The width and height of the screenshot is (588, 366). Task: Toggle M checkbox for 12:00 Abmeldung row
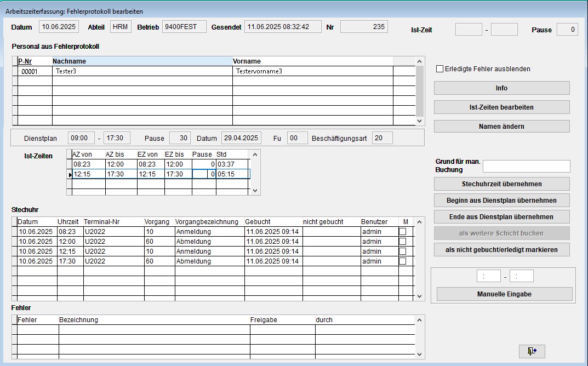point(402,242)
